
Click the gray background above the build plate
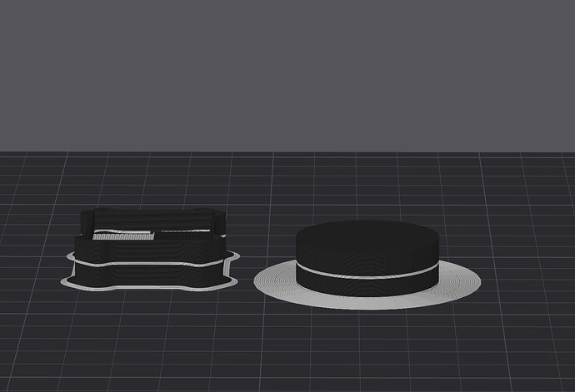click(287, 75)
